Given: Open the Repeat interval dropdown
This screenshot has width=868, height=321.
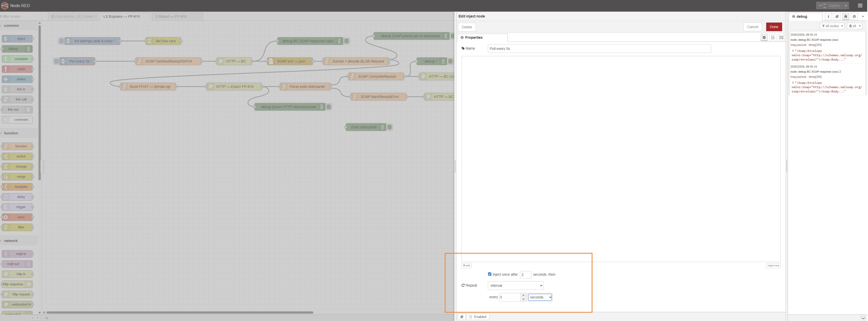Looking at the screenshot, I should click(x=515, y=286).
